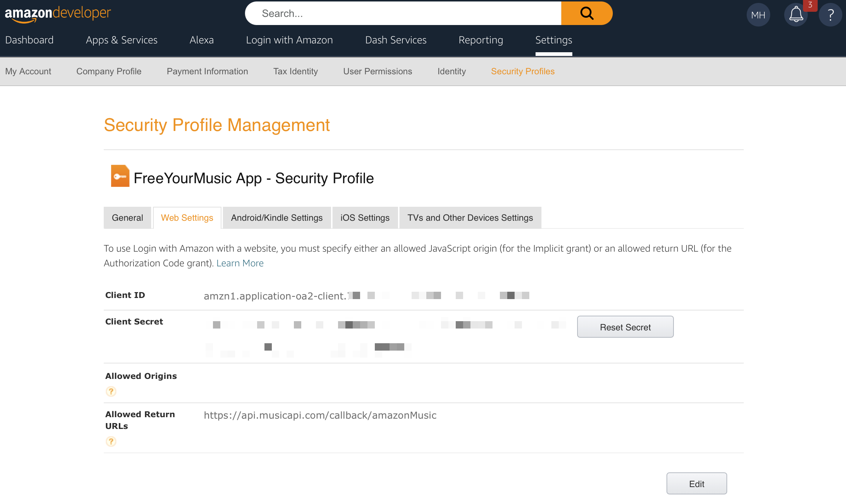Image resolution: width=846 pixels, height=504 pixels.
Task: Go to Payment Information
Action: point(207,71)
